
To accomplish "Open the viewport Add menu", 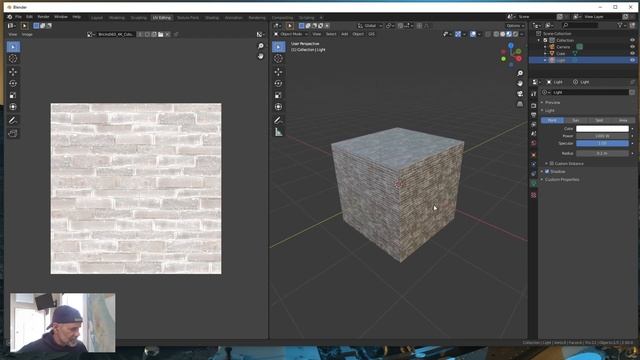I will (x=344, y=34).
